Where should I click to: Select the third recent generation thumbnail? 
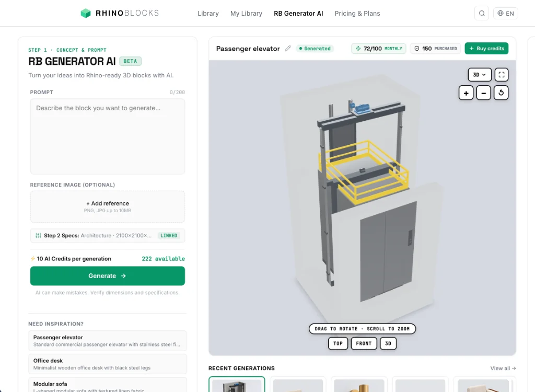click(359, 385)
